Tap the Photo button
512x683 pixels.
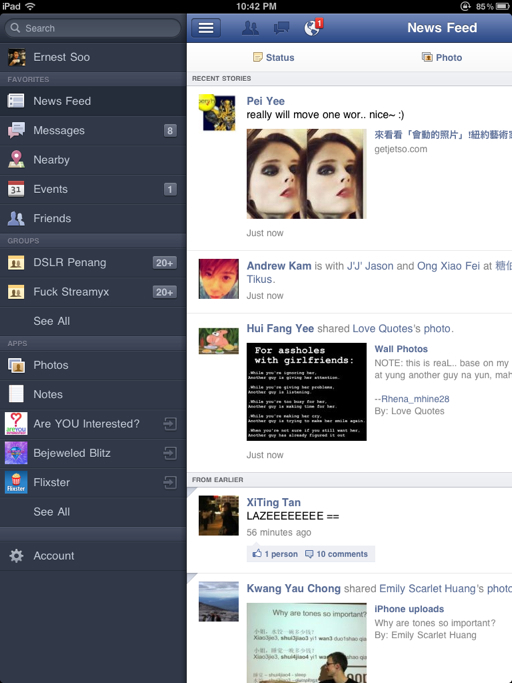coord(442,57)
